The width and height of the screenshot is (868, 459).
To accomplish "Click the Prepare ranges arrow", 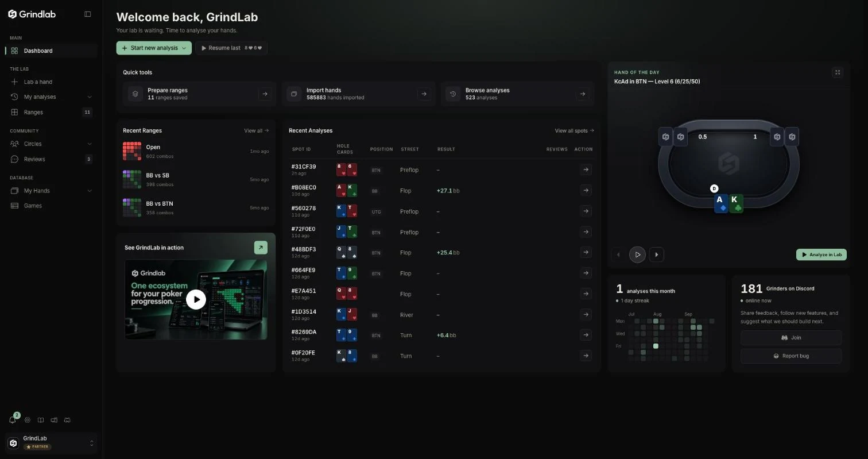I will 265,94.
